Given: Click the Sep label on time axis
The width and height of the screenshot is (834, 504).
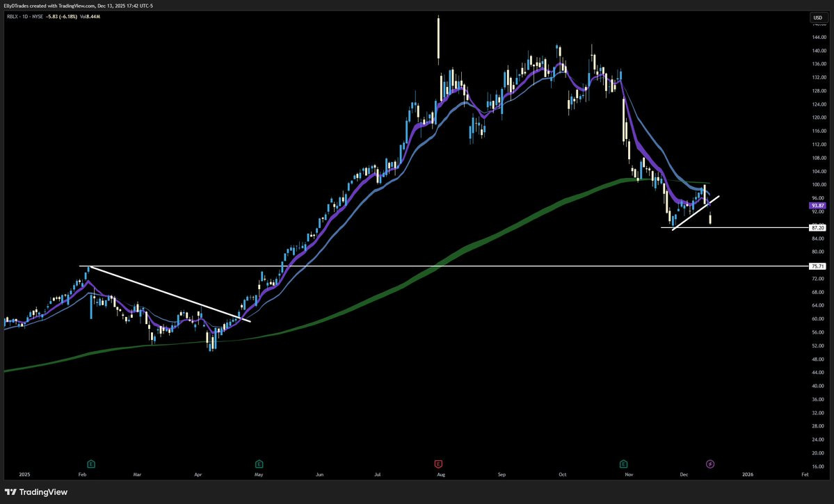Looking at the screenshot, I should click(x=502, y=474).
